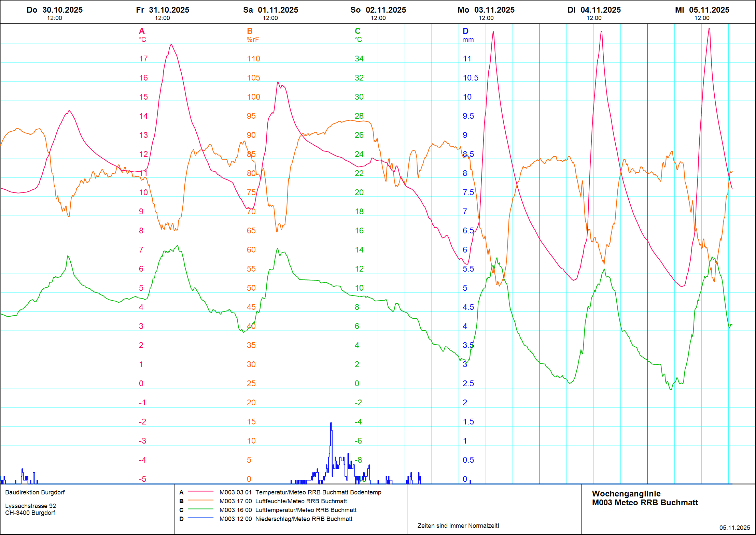
Task: Select the So 02.11.2025 date header
Action: tap(378, 10)
